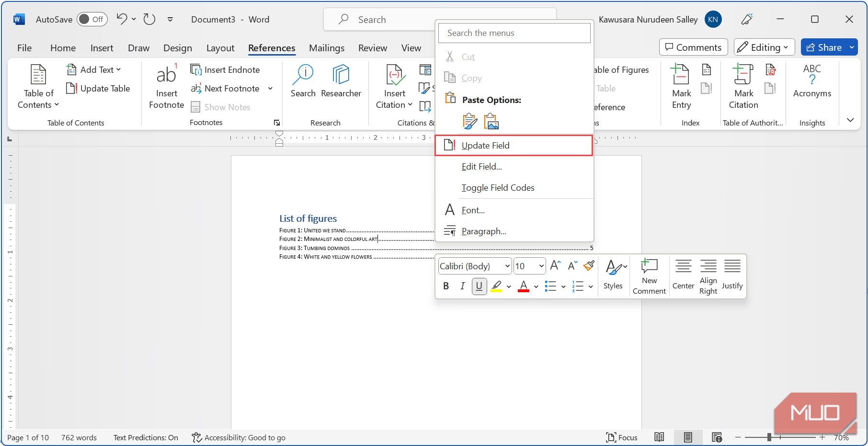Screen dimensions: 868x446
Task: Switch to Read Mode in status bar
Action: (659, 437)
